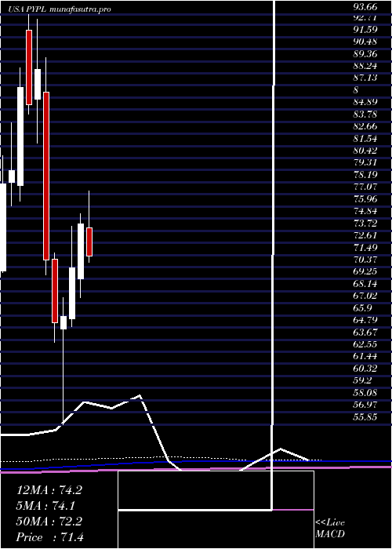Click the 91.59 price axis label

365,29
